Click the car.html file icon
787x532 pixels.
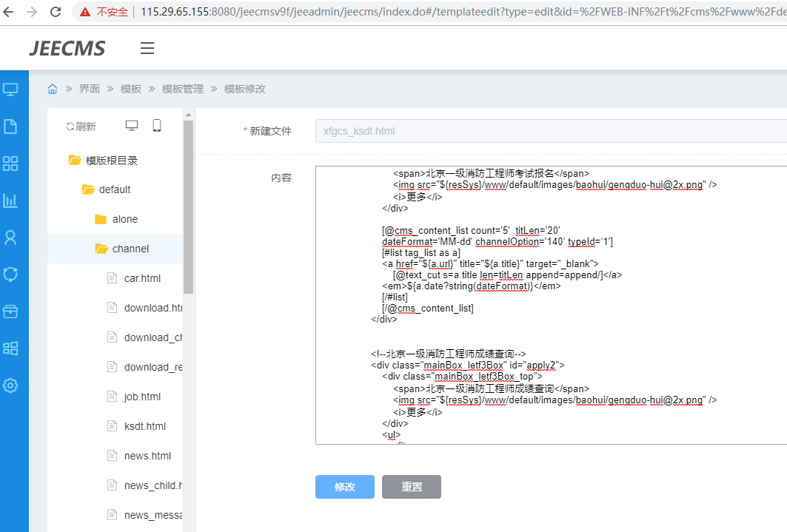pos(113,277)
